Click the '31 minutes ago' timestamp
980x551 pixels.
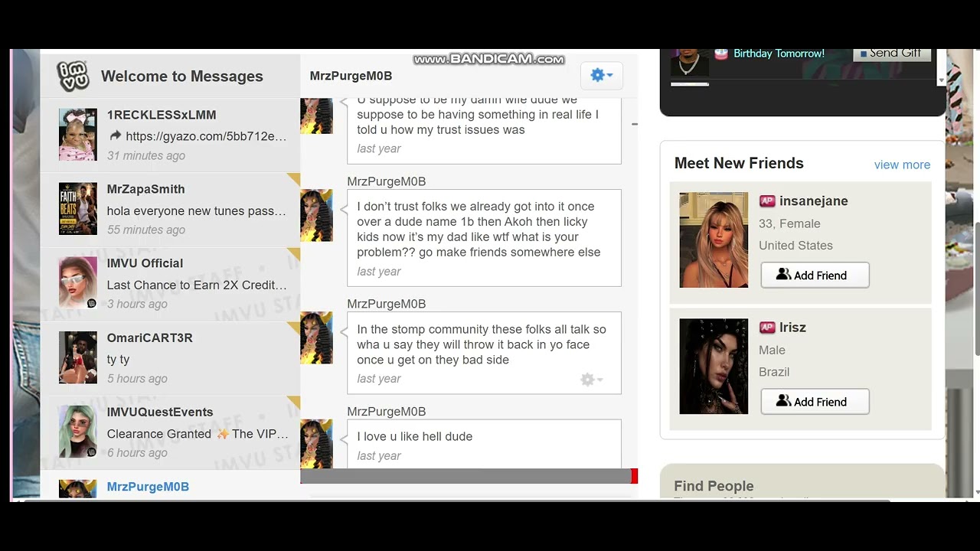pos(146,155)
